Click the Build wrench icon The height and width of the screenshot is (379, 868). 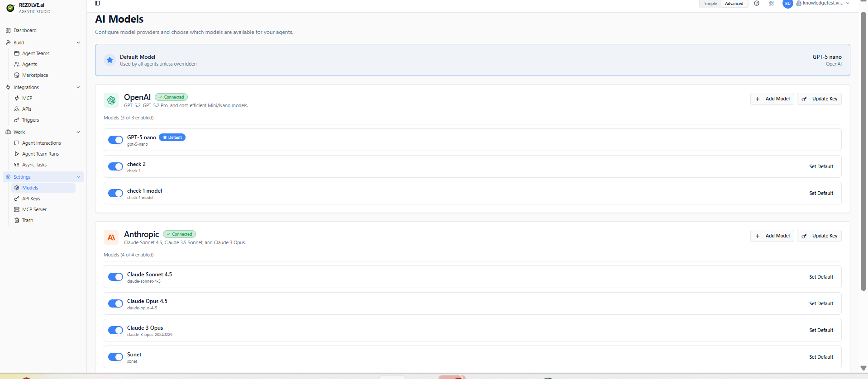8,43
